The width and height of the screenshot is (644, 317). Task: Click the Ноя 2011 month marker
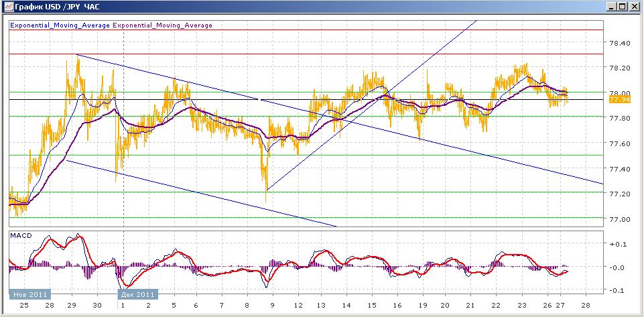30,294
